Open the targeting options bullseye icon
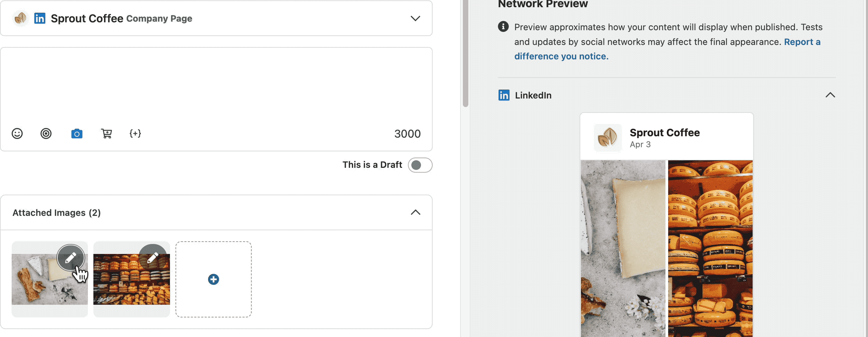Image resolution: width=868 pixels, height=337 pixels. click(46, 133)
